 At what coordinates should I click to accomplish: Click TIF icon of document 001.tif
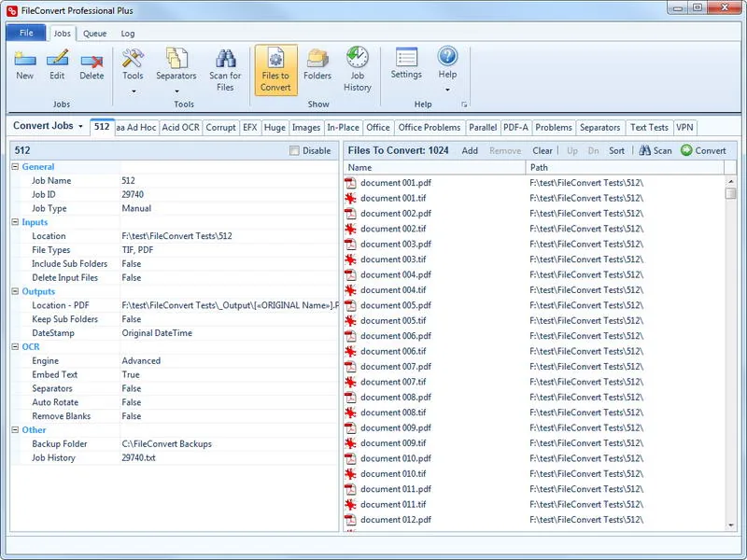(351, 198)
